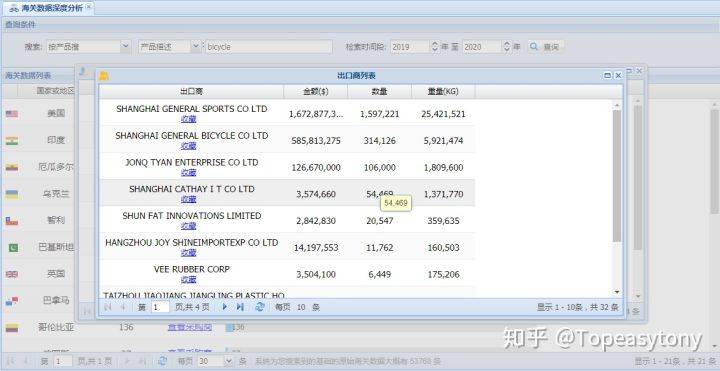Click the Pakistan flag icon beside 巴基斯坦
This screenshot has width=720, height=371.
point(13,248)
